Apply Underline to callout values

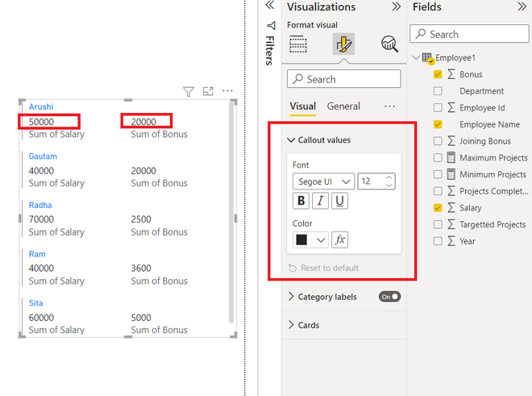tap(339, 201)
